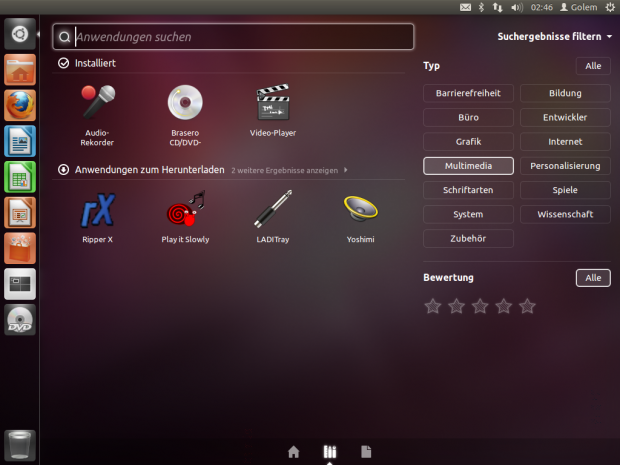The image size is (620, 465).
Task: Open the network connection indicator
Action: [497, 7]
